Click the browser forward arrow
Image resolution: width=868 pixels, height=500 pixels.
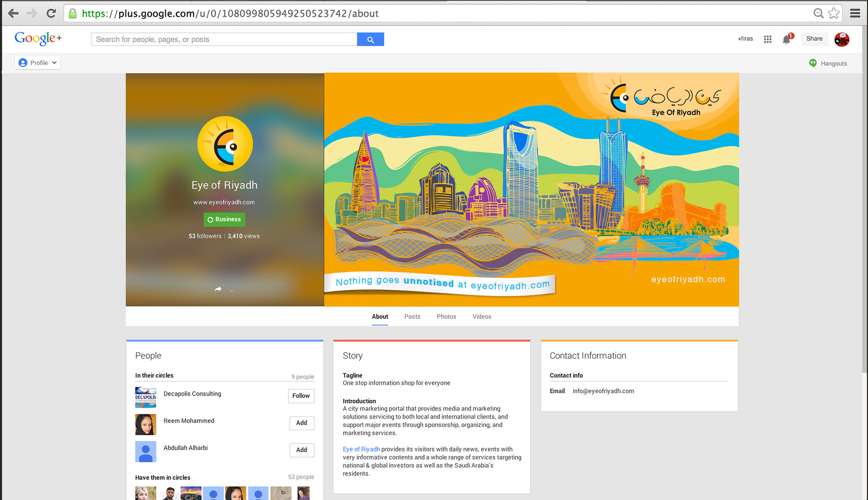(32, 14)
